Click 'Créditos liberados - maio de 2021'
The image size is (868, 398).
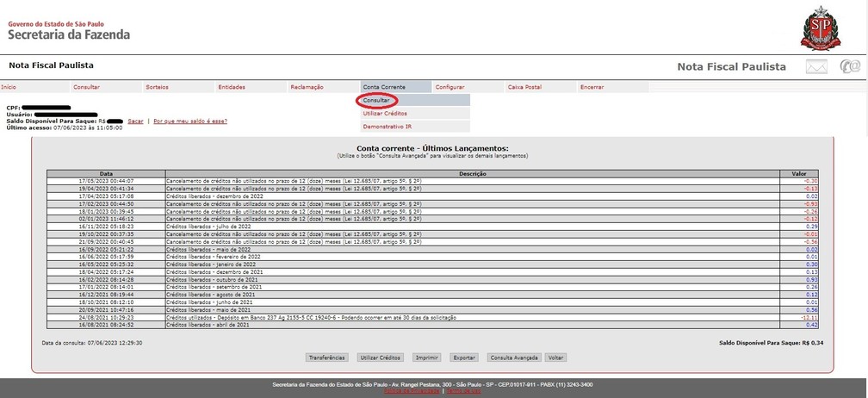(x=208, y=310)
